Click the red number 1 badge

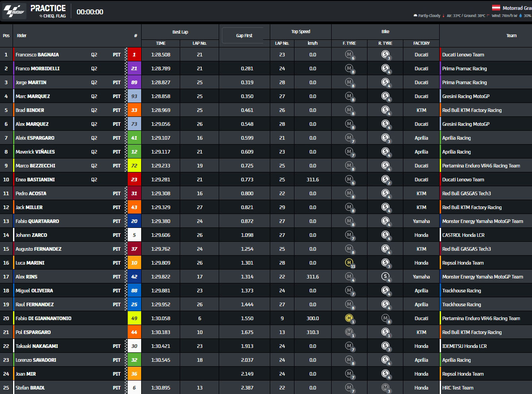coord(134,55)
